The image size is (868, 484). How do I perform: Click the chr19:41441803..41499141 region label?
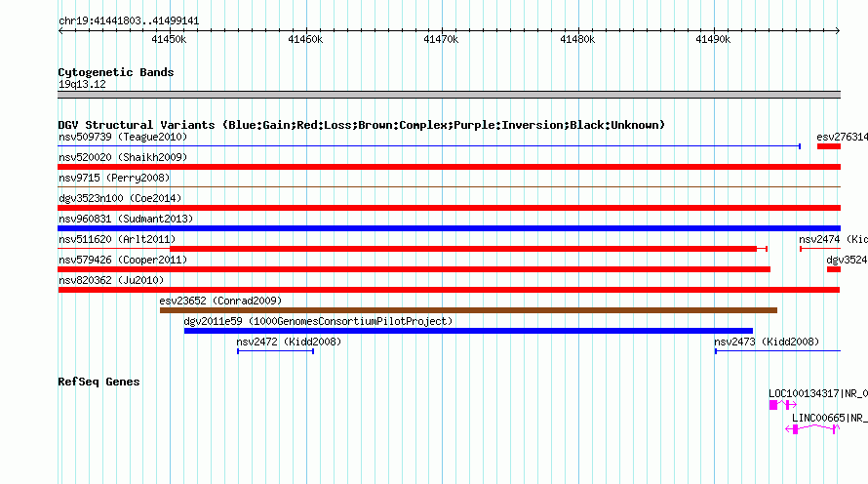click(129, 21)
